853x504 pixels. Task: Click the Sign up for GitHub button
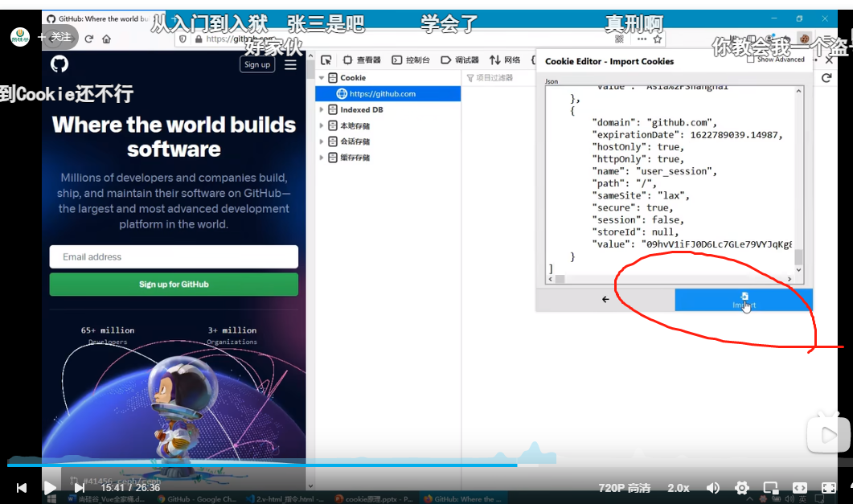(x=174, y=285)
